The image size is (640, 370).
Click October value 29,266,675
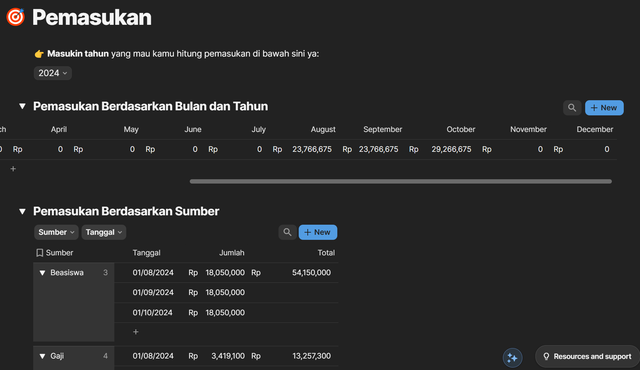(x=451, y=149)
